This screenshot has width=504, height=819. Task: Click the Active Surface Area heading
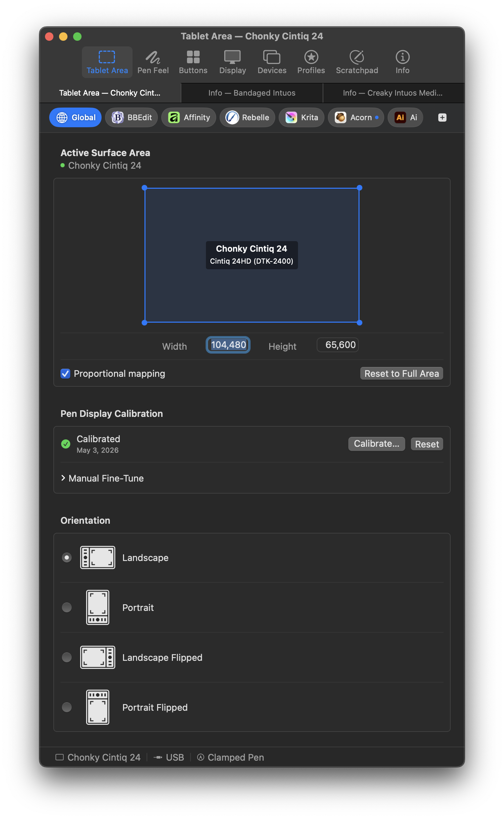coord(105,153)
